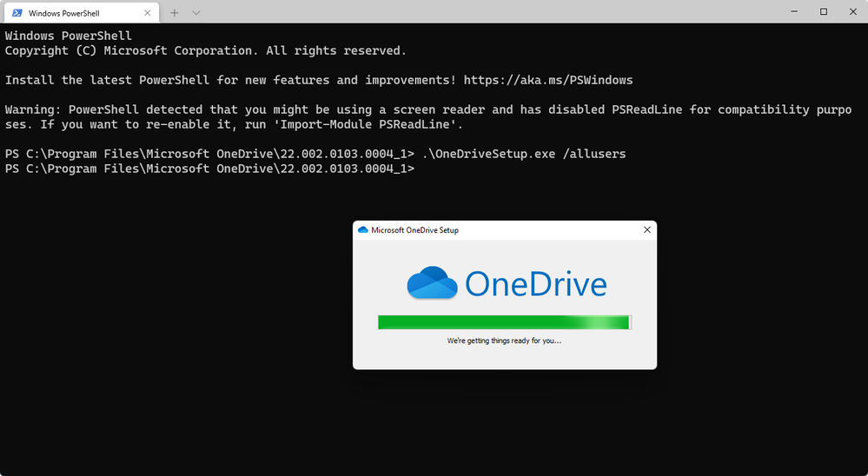Close the Windows Terminal window

(x=853, y=11)
